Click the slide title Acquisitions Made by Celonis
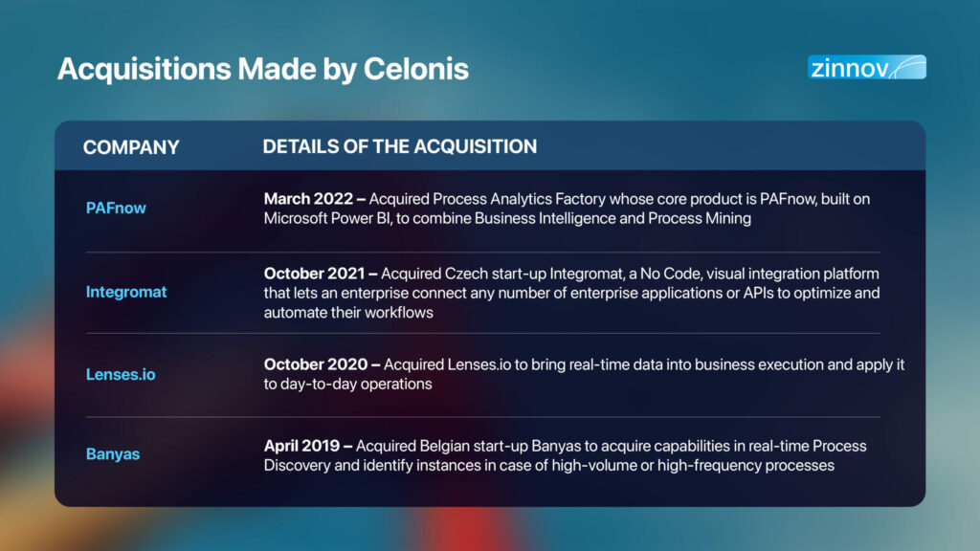Viewport: 980px width, 551px height. point(262,69)
